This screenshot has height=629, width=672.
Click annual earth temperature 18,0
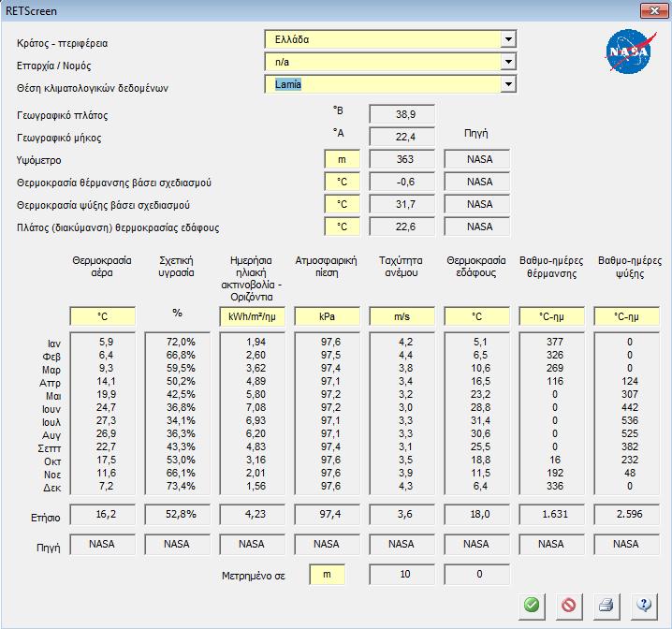point(476,514)
